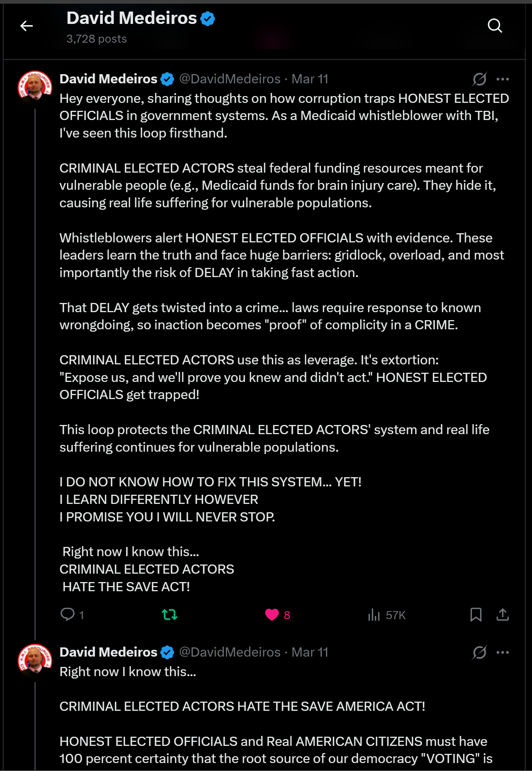
Task: Click verified badge beside the header name
Action: click(x=208, y=19)
